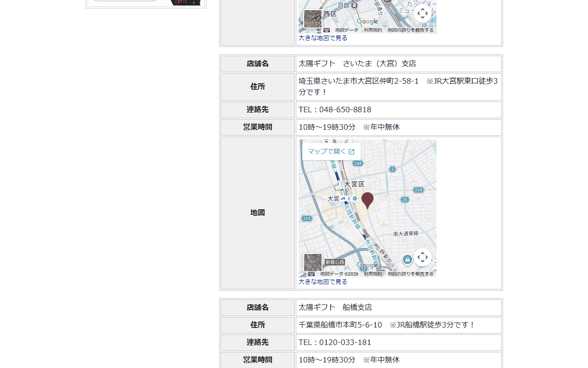Screen dimensions: 588x368
Task: Click the red location pin on Omiya map
Action: 367,201
